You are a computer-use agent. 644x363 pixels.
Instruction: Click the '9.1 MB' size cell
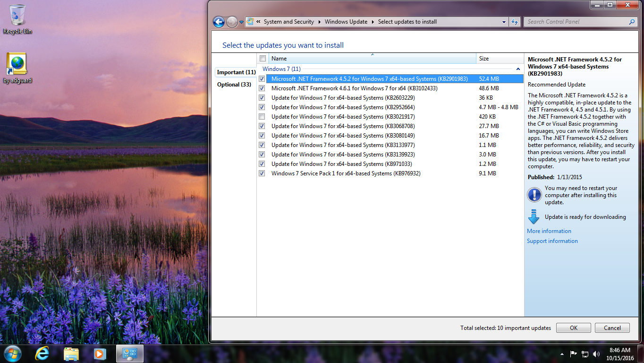coord(487,173)
